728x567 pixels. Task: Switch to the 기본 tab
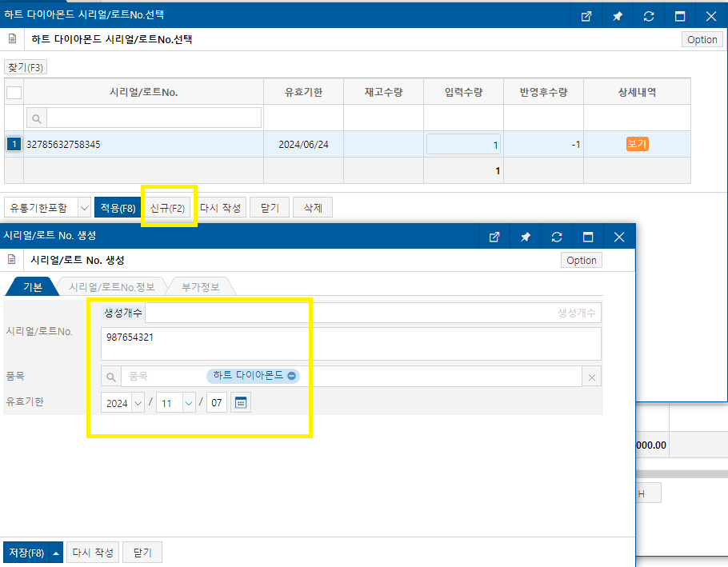33,287
